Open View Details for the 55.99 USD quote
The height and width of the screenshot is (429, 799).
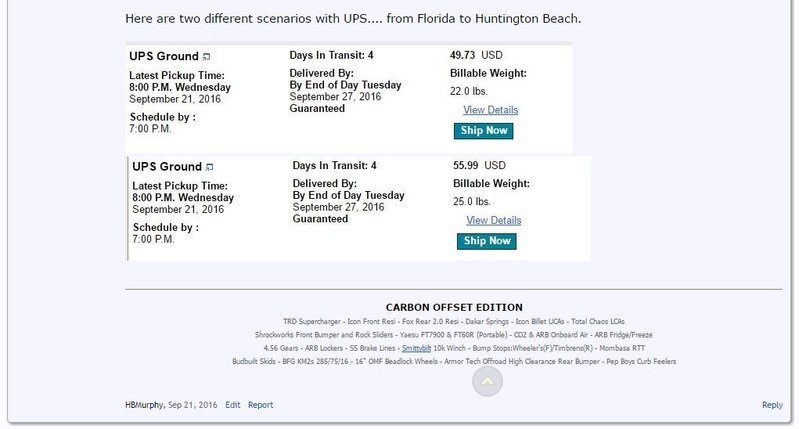(x=493, y=221)
